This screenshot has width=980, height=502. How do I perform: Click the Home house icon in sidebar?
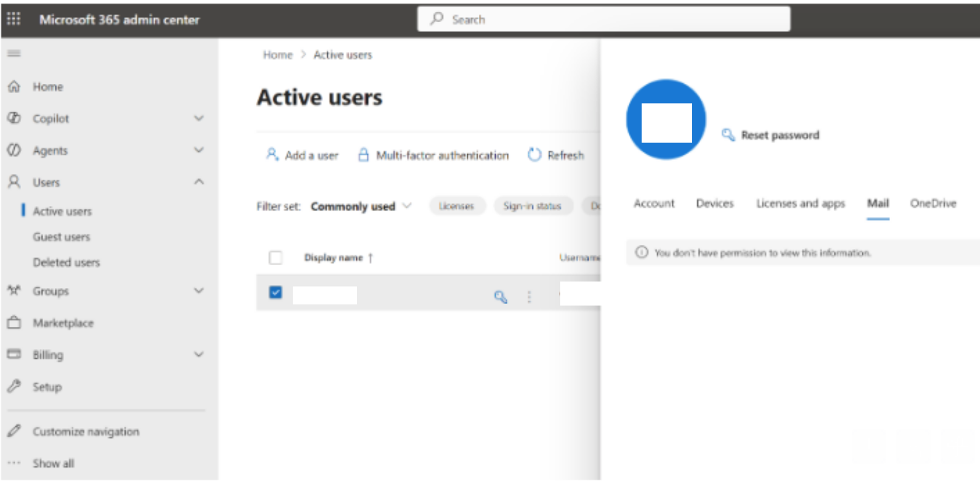[14, 86]
